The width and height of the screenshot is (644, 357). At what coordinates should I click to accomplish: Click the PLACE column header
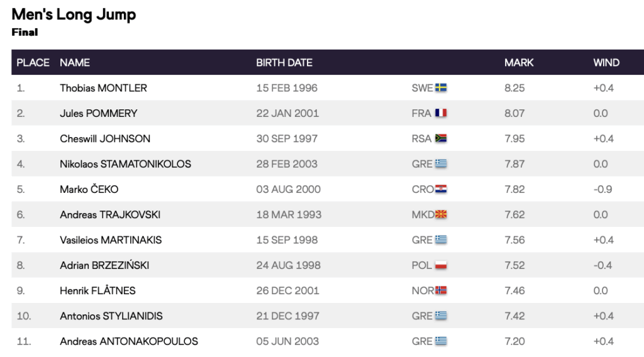pos(33,63)
